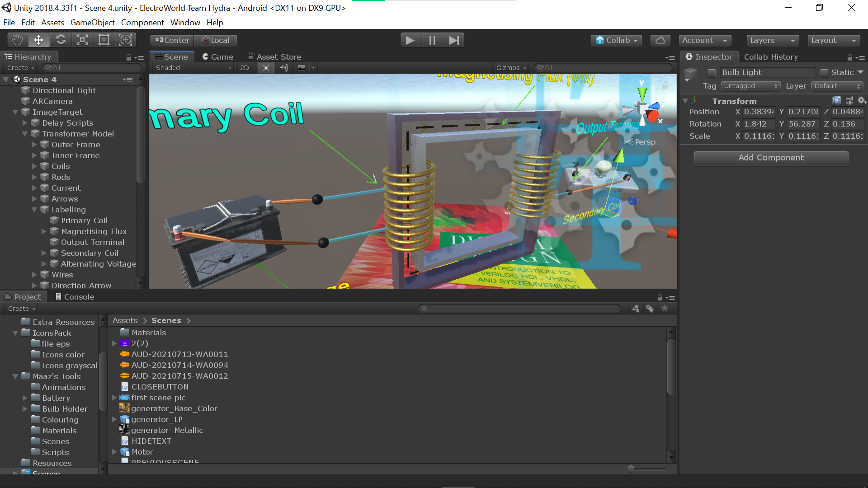Click the Collab button
Viewport: 868px width, 488px height.
(616, 40)
